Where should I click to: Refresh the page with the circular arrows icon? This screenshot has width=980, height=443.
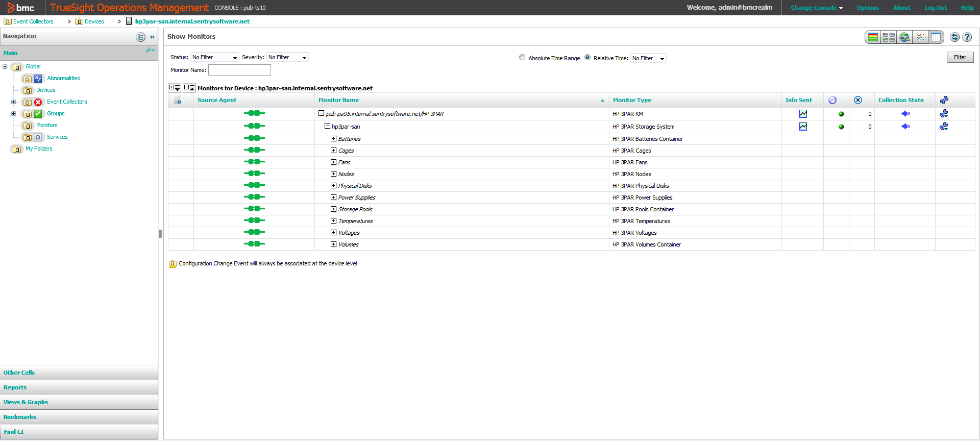click(x=954, y=37)
